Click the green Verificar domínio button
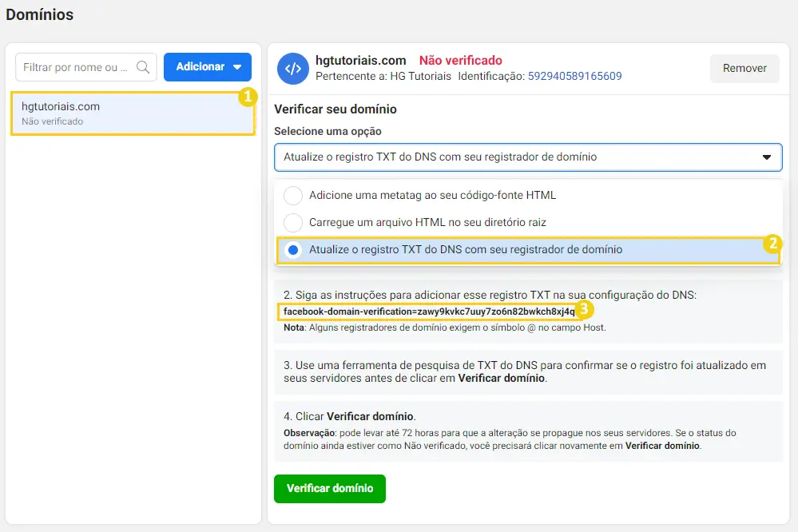The image size is (798, 532). point(330,489)
